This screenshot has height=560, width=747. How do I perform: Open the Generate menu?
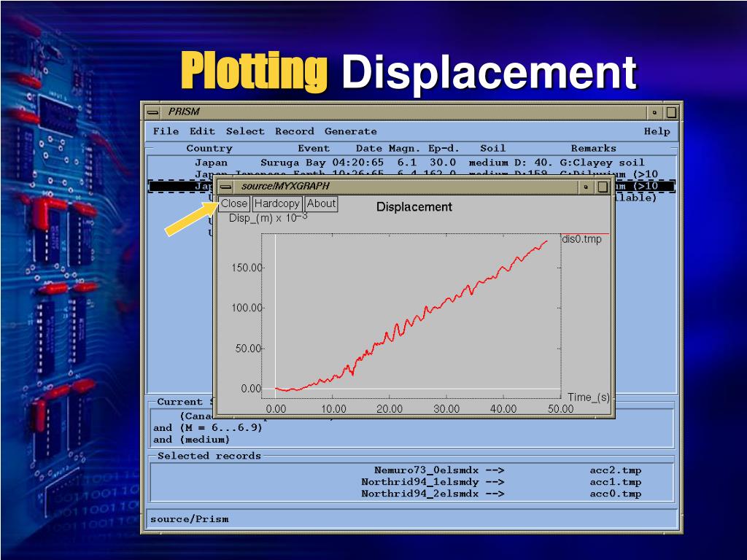point(351,131)
